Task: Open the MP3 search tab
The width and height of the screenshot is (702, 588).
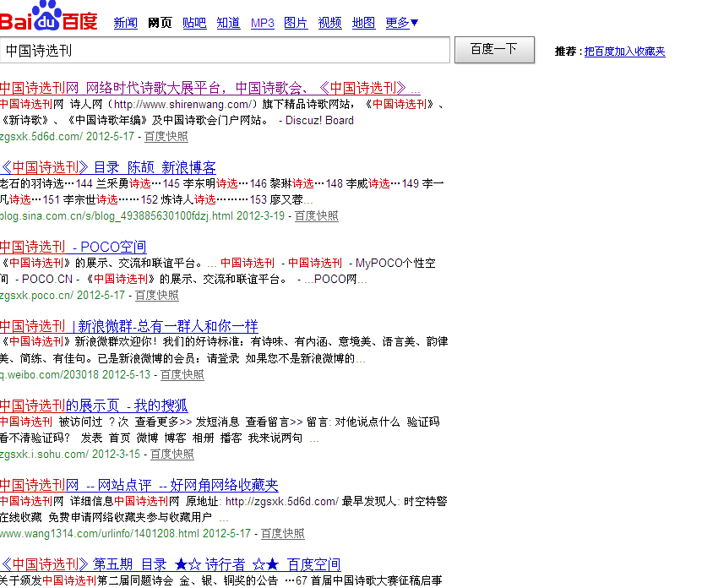Action: tap(263, 23)
